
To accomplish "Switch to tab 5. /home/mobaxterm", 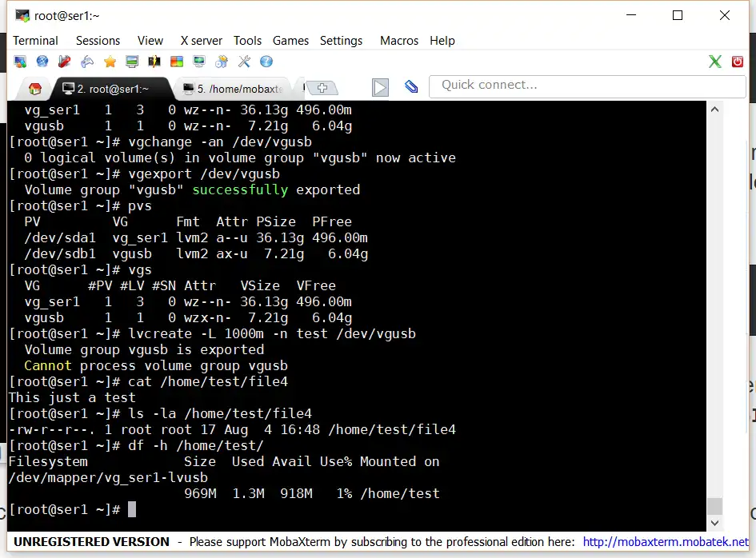I will (x=234, y=89).
